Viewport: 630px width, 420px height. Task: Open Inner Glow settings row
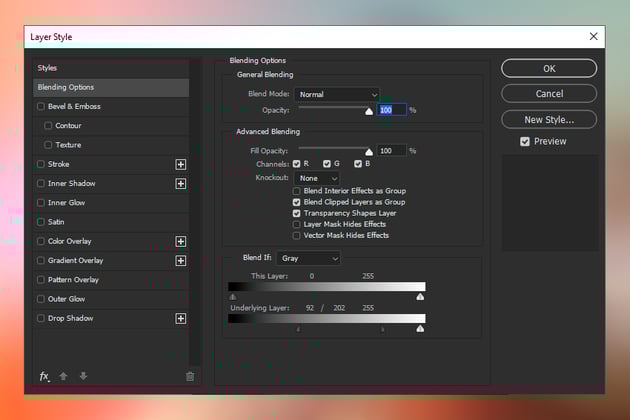(111, 203)
